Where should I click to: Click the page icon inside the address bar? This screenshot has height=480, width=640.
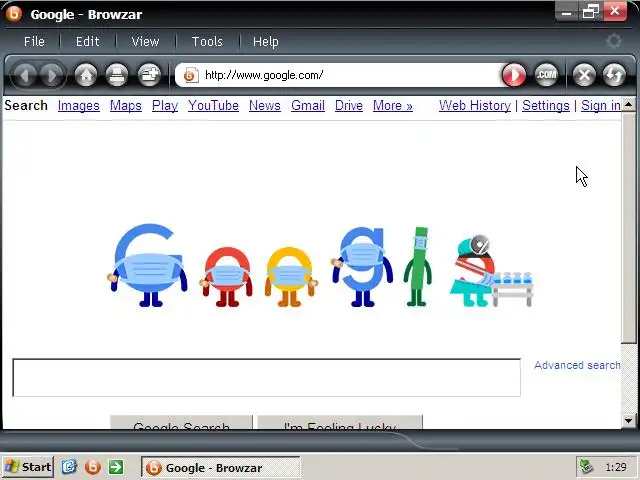(191, 75)
